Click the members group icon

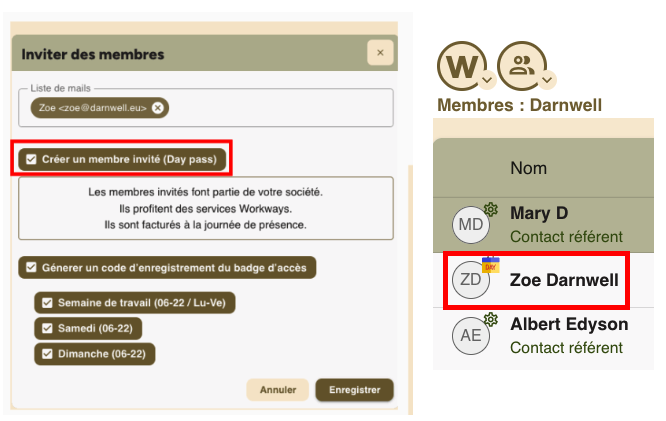522,65
